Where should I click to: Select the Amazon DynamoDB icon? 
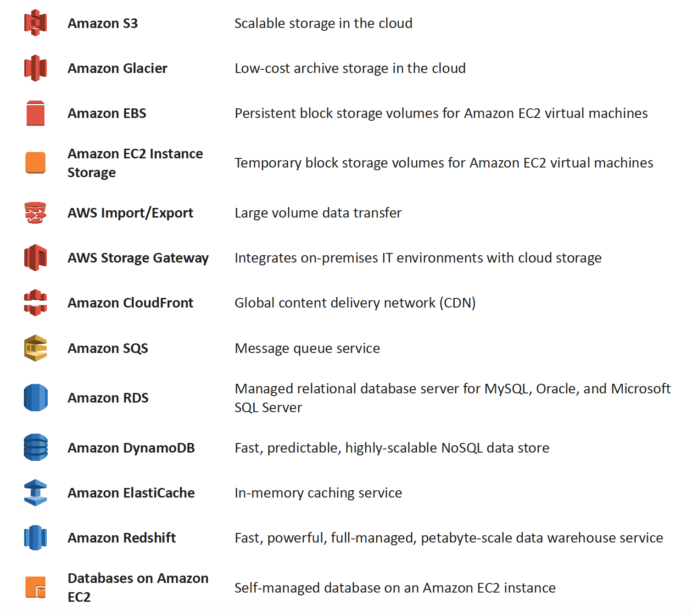(x=35, y=448)
